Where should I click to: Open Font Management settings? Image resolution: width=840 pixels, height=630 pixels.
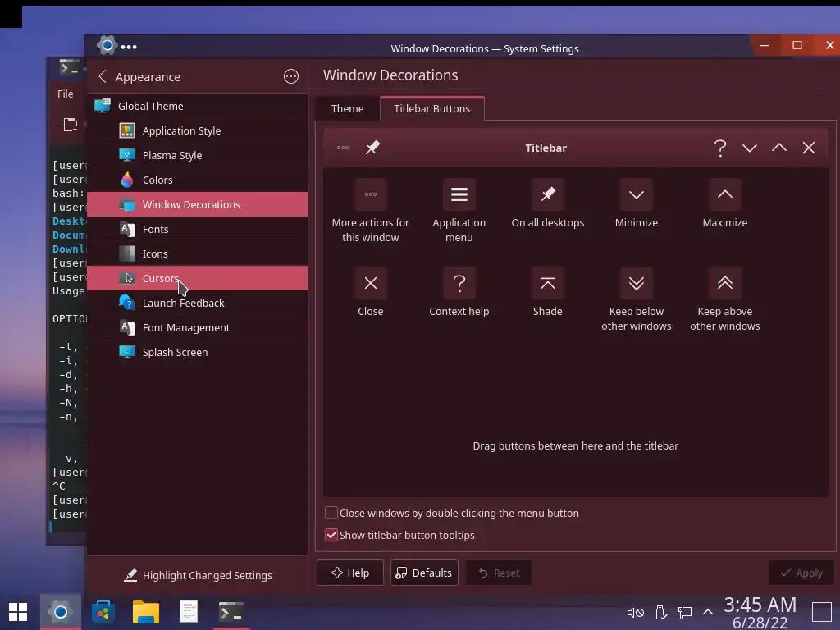point(197,328)
